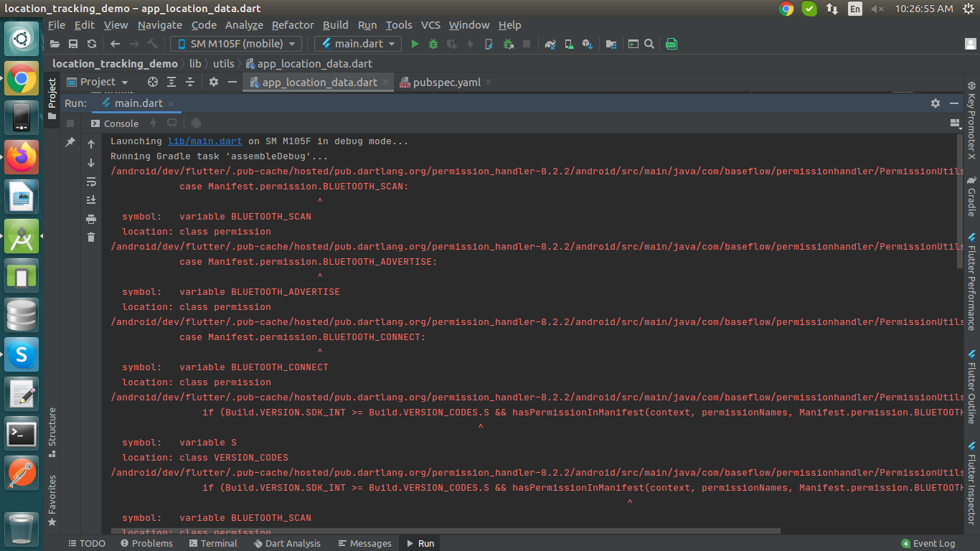980x551 pixels.
Task: Open the Dart Analysis tool window
Action: tap(287, 543)
